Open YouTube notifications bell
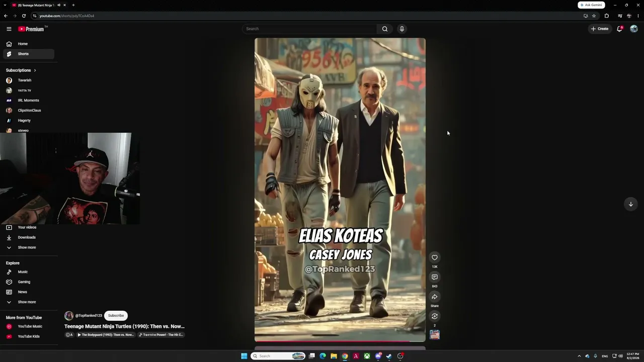This screenshot has height=362, width=644. click(x=620, y=29)
